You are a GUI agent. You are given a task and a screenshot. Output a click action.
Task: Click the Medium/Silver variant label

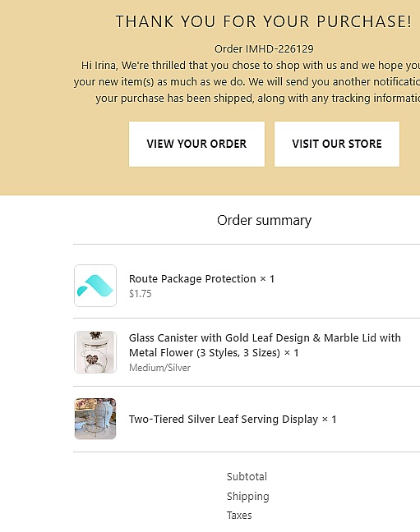tap(159, 368)
